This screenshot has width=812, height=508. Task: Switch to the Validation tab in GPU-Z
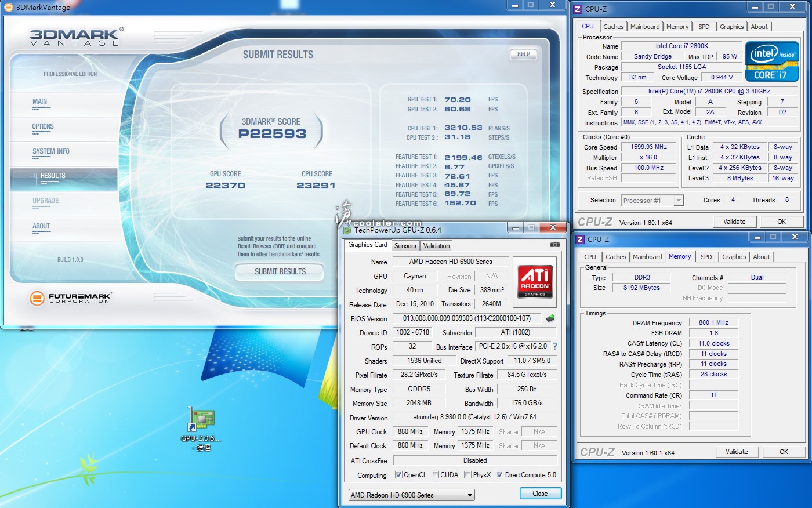click(436, 246)
